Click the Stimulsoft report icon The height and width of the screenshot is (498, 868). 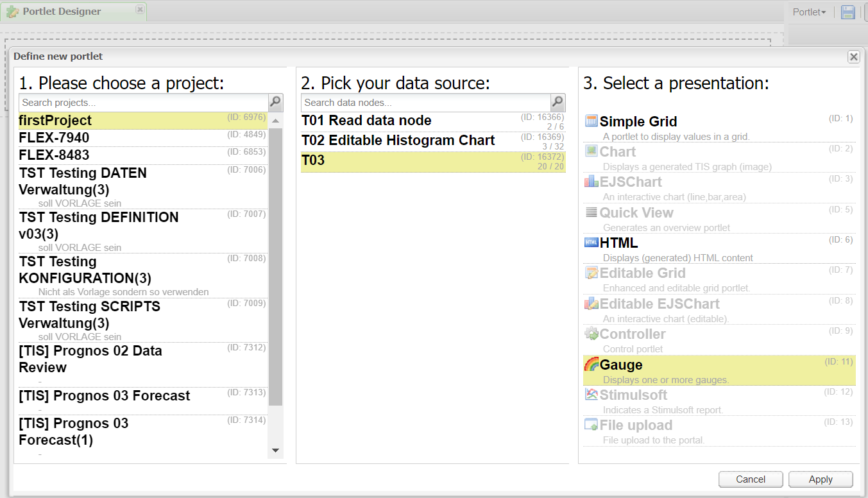[591, 395]
